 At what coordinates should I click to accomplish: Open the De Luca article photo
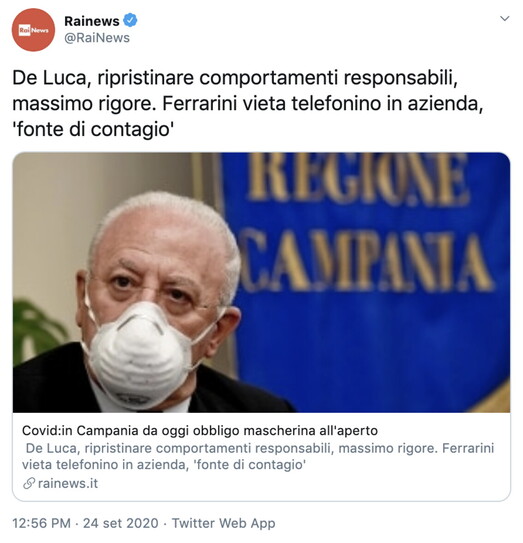(262, 282)
